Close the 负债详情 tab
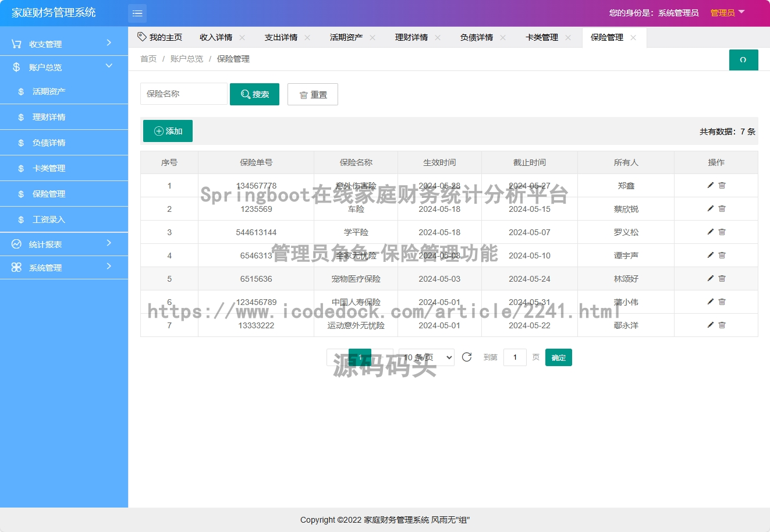Screen dimensions: 770x532 click(503, 37)
